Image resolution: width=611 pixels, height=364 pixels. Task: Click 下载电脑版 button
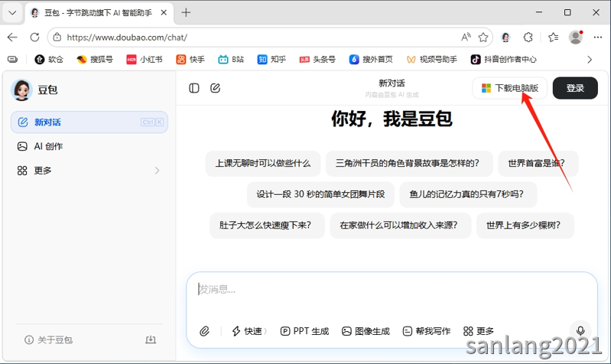[x=510, y=88]
